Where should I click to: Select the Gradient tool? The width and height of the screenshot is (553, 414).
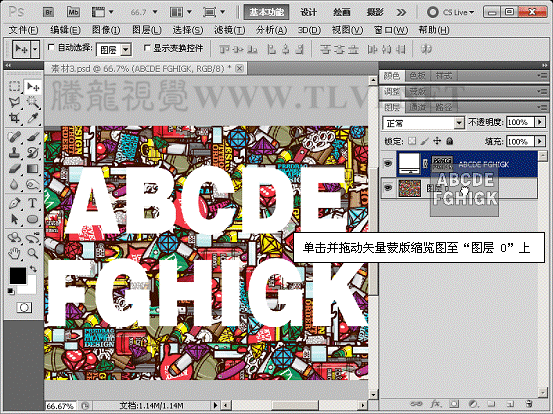[x=33, y=169]
